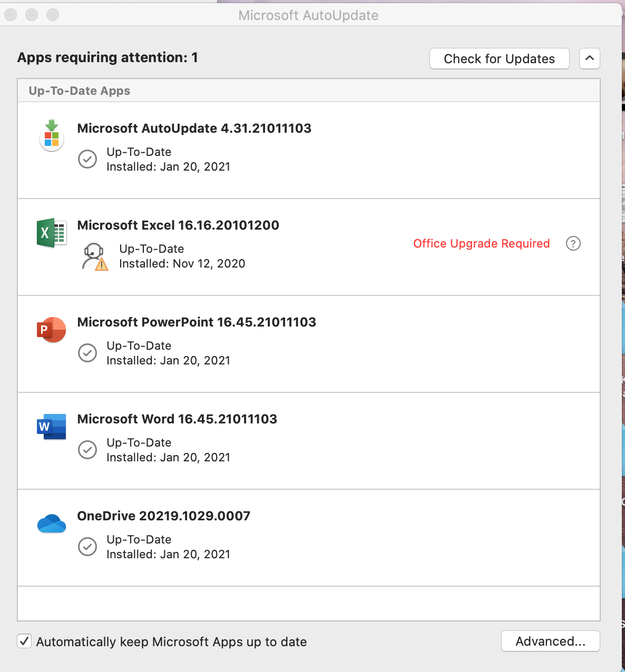Collapse the apps list with chevron button

pos(589,58)
